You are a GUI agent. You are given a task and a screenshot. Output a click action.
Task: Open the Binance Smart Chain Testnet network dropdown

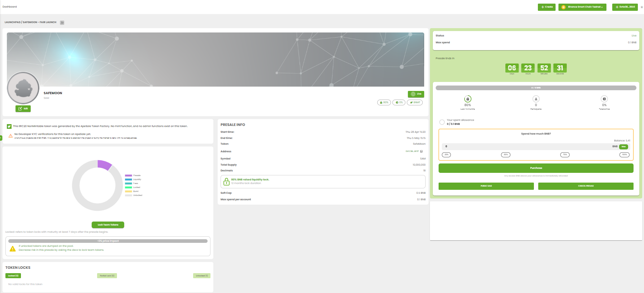582,7
